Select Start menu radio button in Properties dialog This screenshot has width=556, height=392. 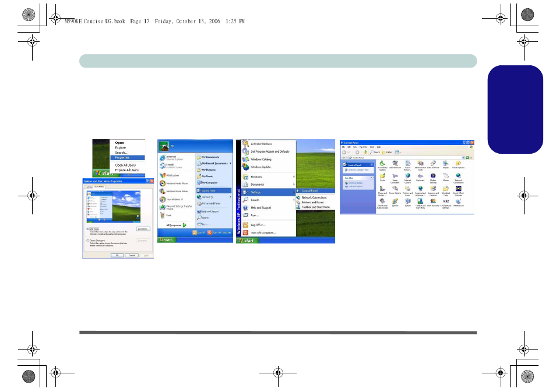88,229
